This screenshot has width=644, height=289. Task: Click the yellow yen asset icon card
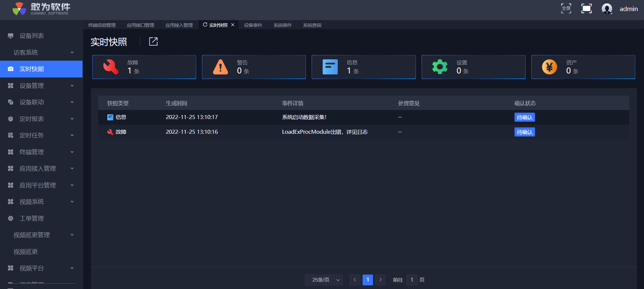(x=549, y=67)
